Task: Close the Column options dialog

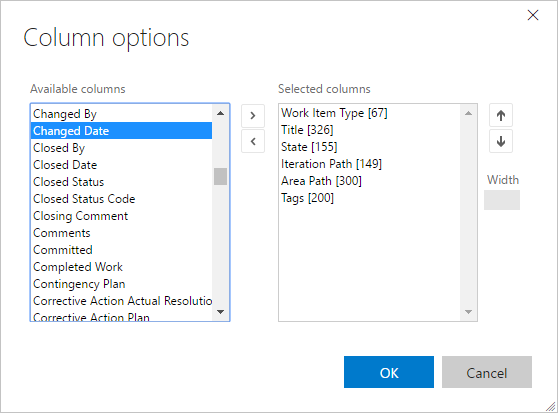Action: tap(533, 15)
